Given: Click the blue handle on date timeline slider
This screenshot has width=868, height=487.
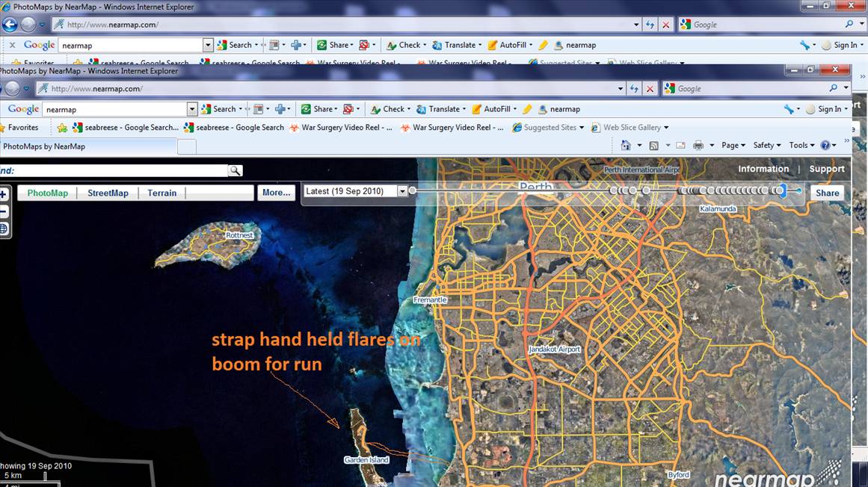Looking at the screenshot, I should [781, 191].
